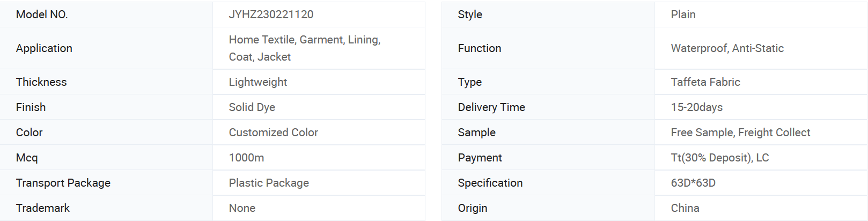Select the JYHZ230221120 model number value
This screenshot has width=868, height=221.
coord(271,14)
